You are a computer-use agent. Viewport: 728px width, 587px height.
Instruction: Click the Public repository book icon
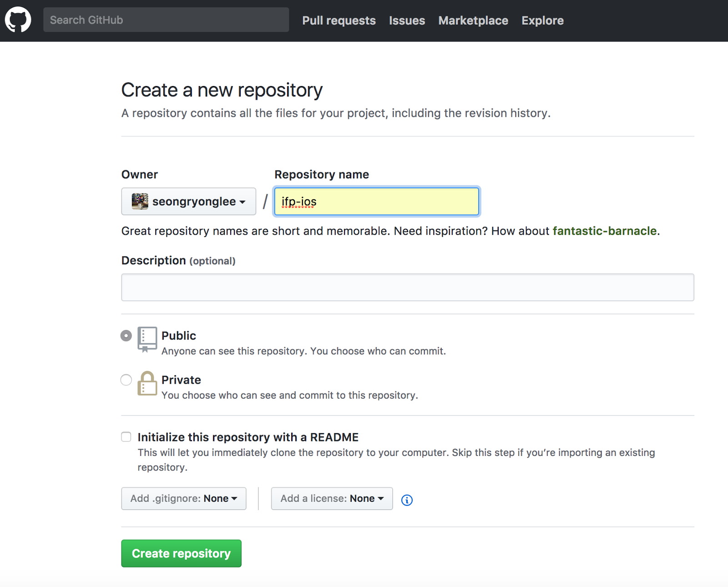(x=147, y=339)
